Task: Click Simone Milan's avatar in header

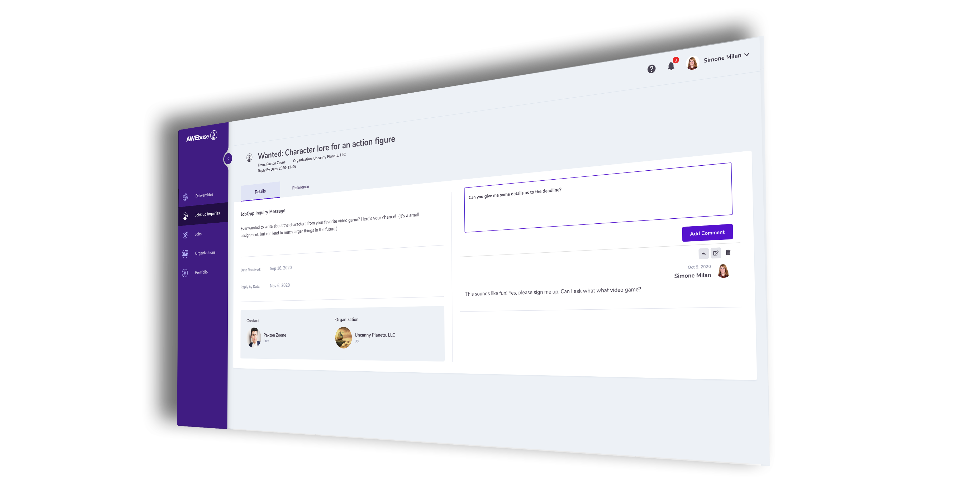Action: coord(692,63)
